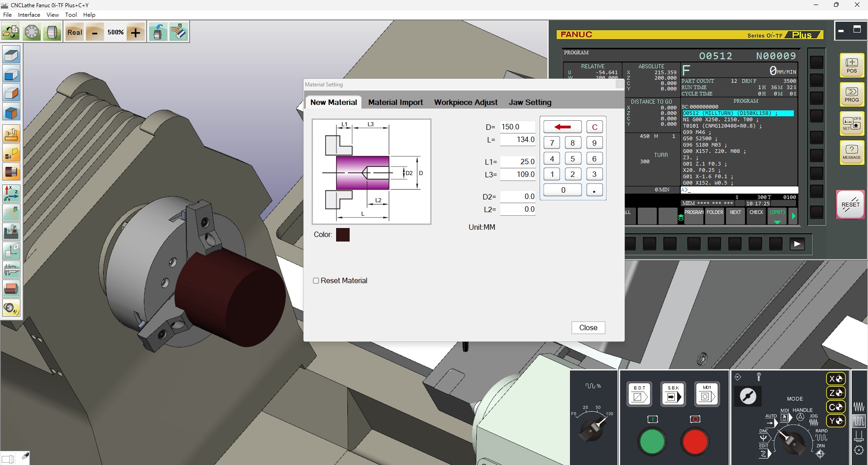Toggle the S.B.K single block switch
Screen dimensions: 868x465
673,394
